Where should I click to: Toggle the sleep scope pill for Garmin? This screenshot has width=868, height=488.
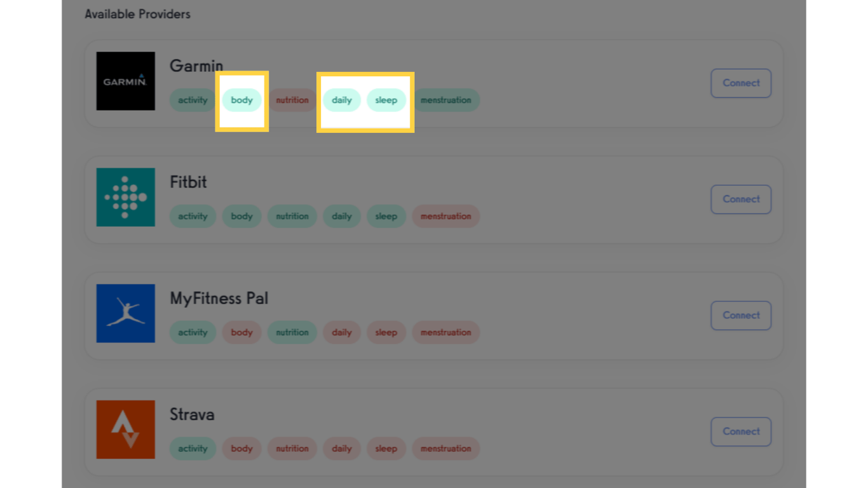tap(386, 100)
